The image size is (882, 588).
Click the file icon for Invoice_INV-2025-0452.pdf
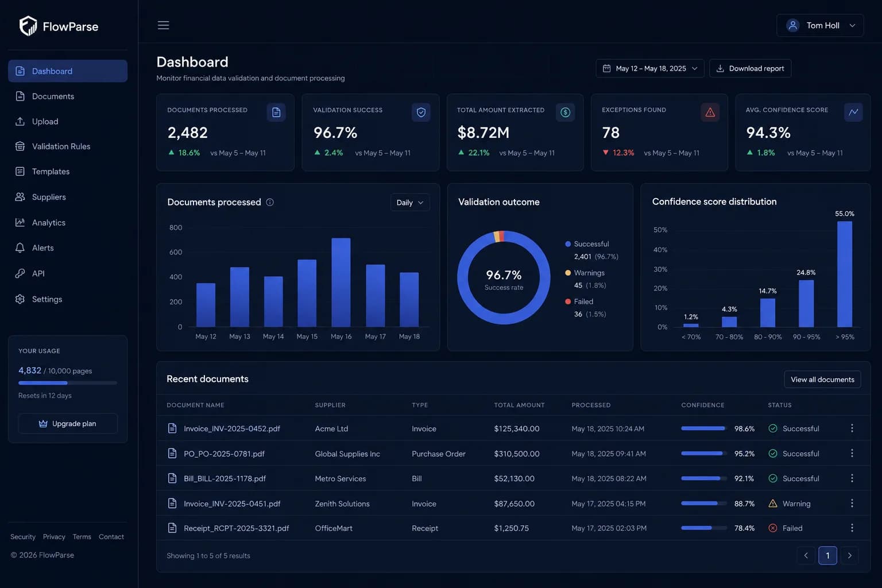(172, 428)
